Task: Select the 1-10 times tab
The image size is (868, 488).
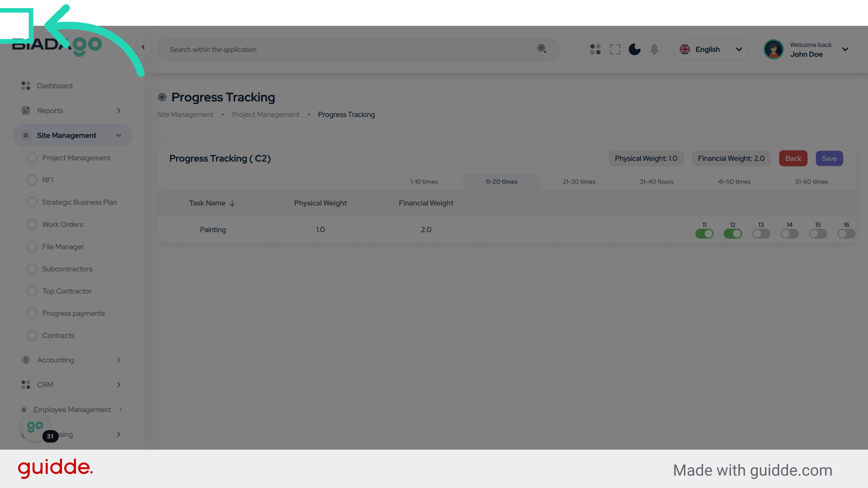Action: point(424,182)
